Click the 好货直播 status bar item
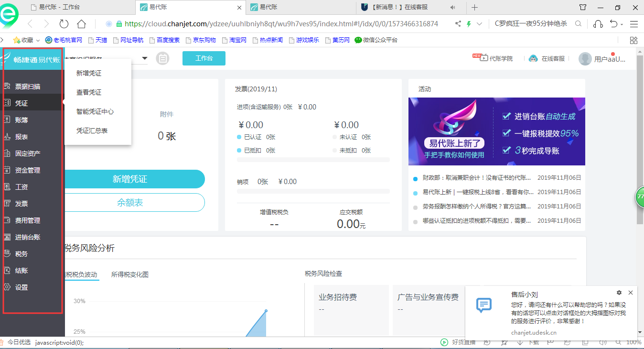 tap(458, 342)
